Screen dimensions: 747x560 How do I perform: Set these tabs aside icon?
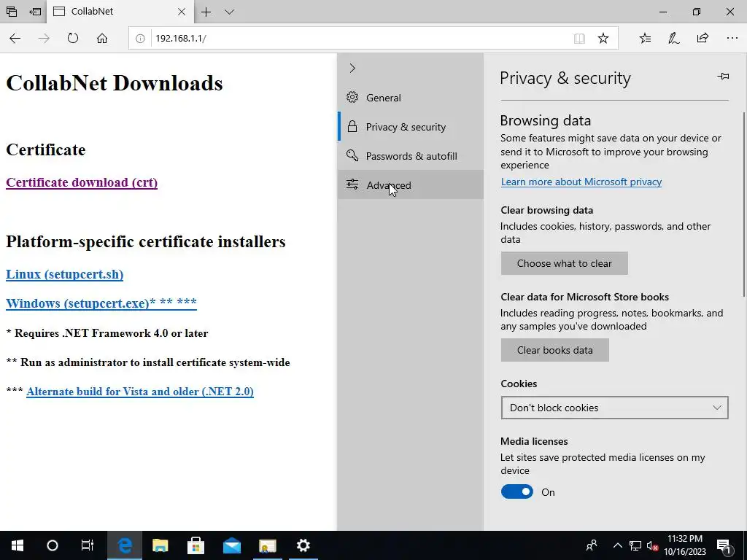pos(35,12)
